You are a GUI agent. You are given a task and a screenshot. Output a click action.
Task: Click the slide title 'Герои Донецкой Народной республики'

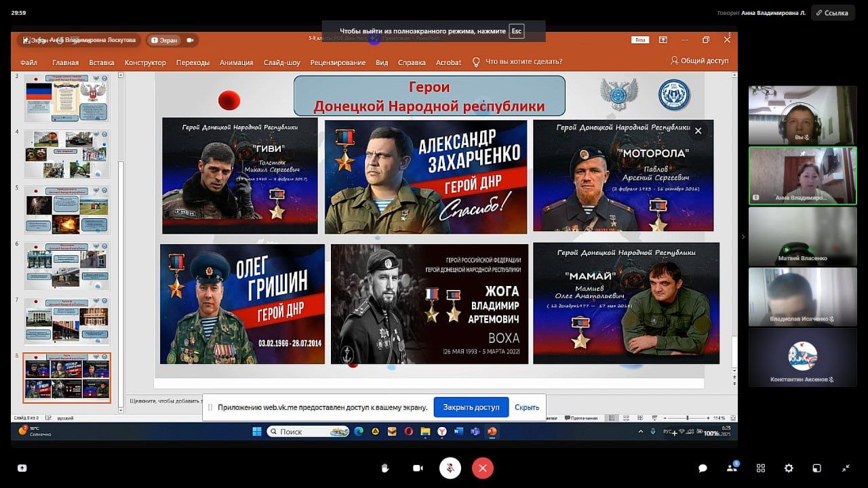[x=429, y=96]
